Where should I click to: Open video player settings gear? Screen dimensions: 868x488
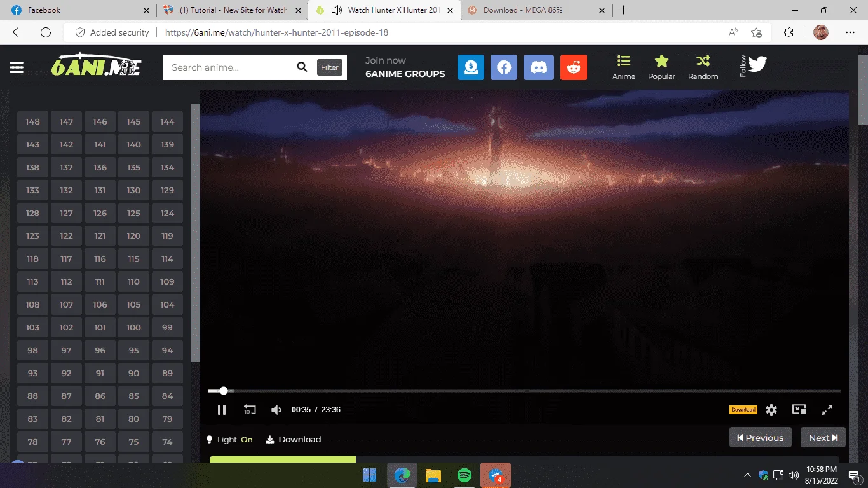click(771, 410)
